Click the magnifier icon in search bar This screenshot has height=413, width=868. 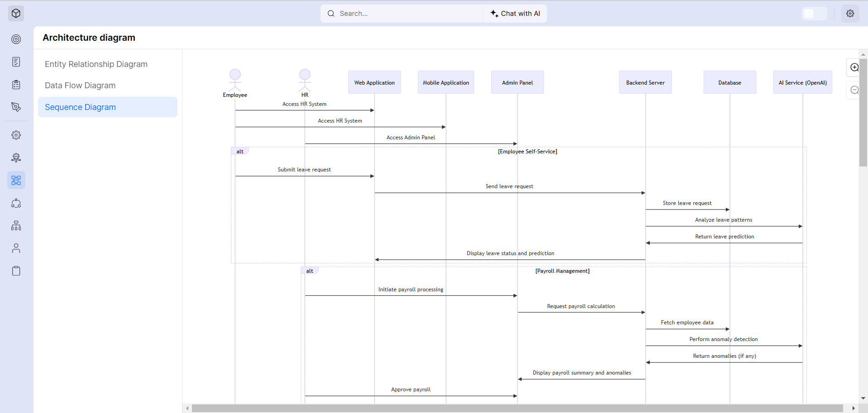point(331,14)
